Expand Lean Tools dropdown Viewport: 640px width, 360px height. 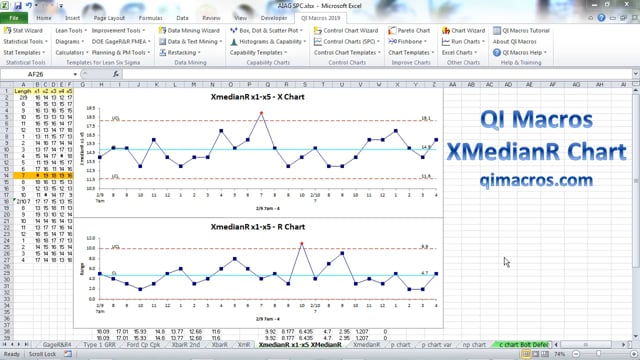[x=71, y=31]
